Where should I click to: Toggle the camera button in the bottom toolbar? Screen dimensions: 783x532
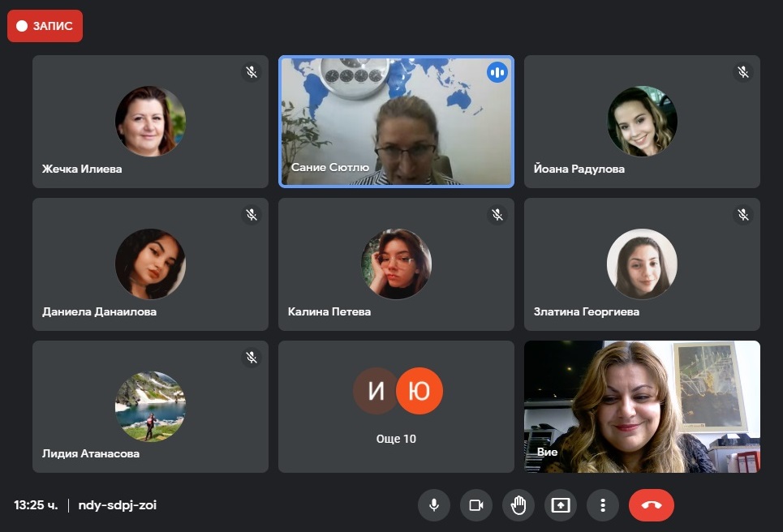(x=476, y=505)
